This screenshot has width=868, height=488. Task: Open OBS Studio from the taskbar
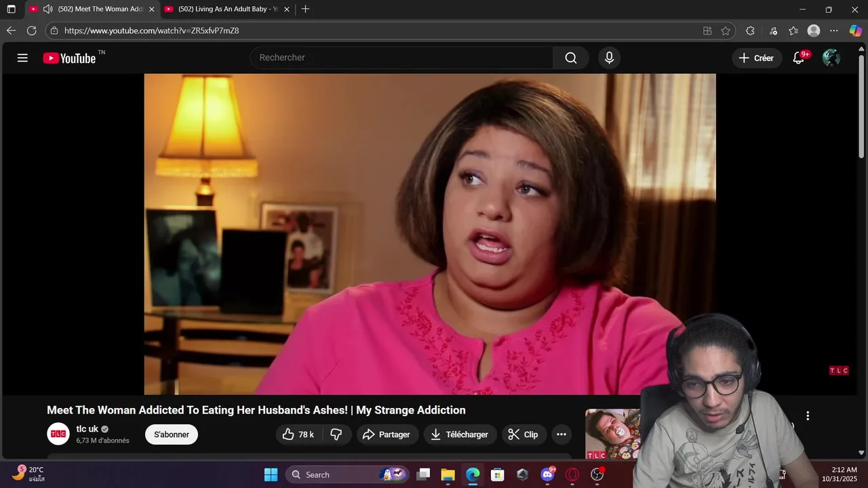[x=597, y=474]
